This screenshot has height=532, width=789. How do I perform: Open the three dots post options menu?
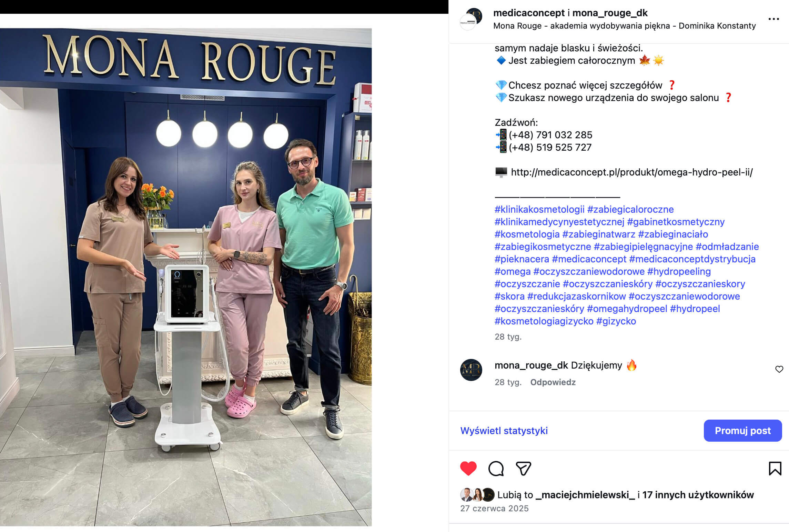773,19
